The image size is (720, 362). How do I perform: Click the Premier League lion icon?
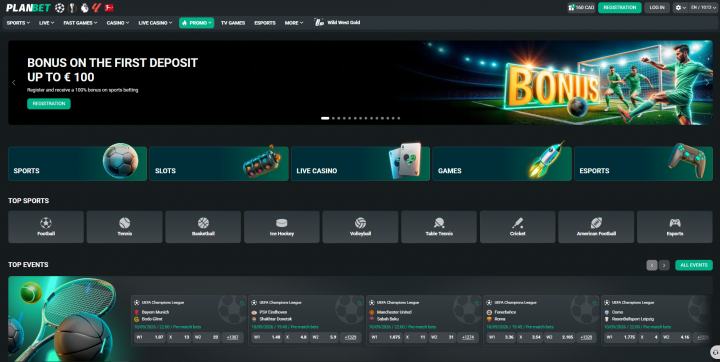84,8
